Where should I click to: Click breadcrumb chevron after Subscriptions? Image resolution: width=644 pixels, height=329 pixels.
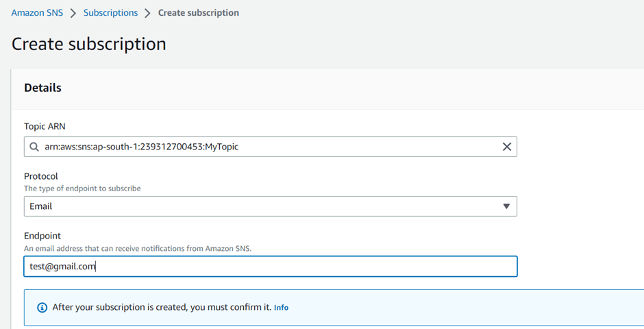coord(147,13)
